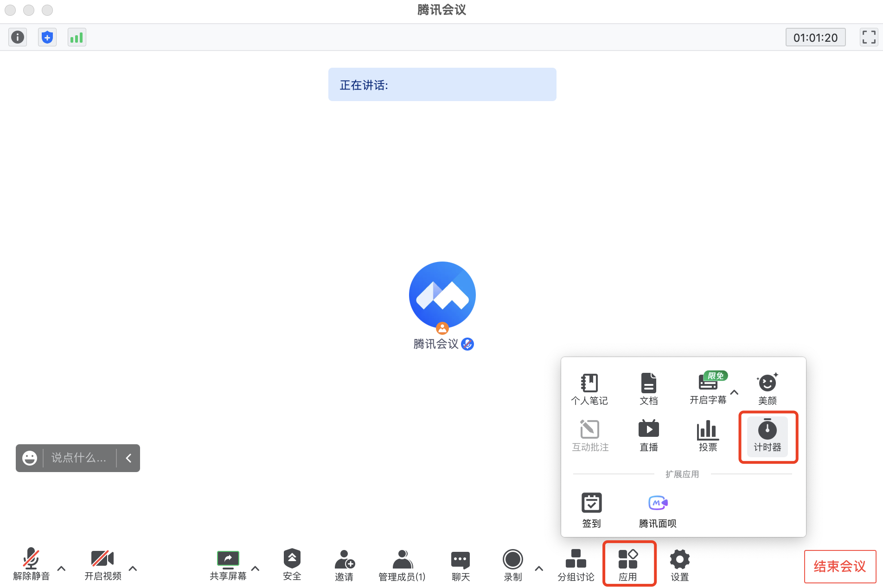Open the 投票 polling app
The height and width of the screenshot is (588, 883).
708,436
